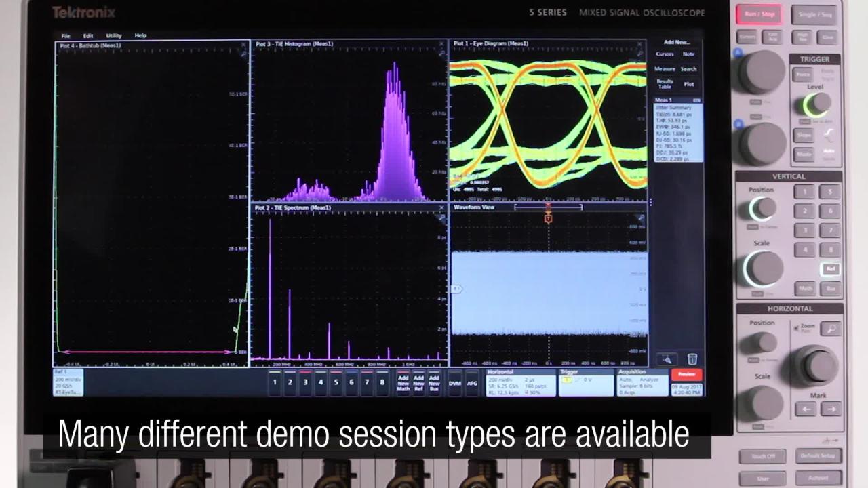Toggle channel 1 display on
The width and height of the screenshot is (868, 488).
274,384
